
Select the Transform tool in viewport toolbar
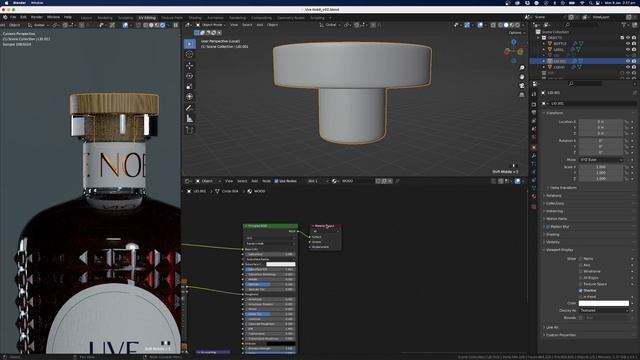point(189,97)
